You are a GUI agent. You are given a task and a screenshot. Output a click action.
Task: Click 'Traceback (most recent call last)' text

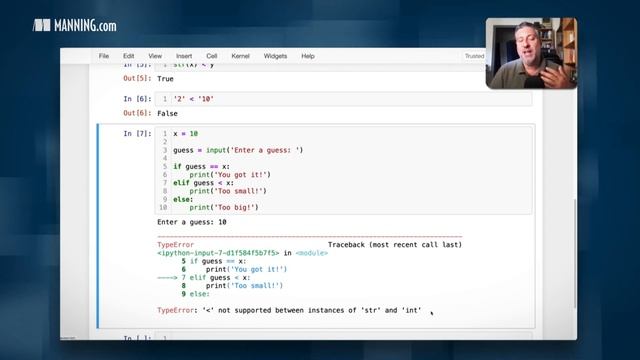[x=395, y=244]
